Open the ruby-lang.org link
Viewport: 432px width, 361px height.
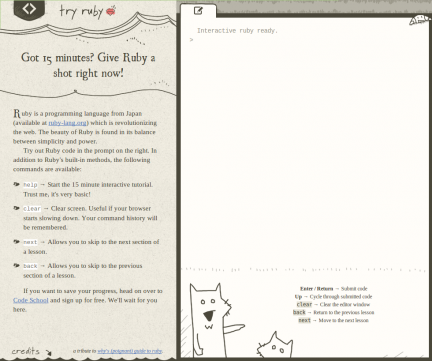click(68, 123)
